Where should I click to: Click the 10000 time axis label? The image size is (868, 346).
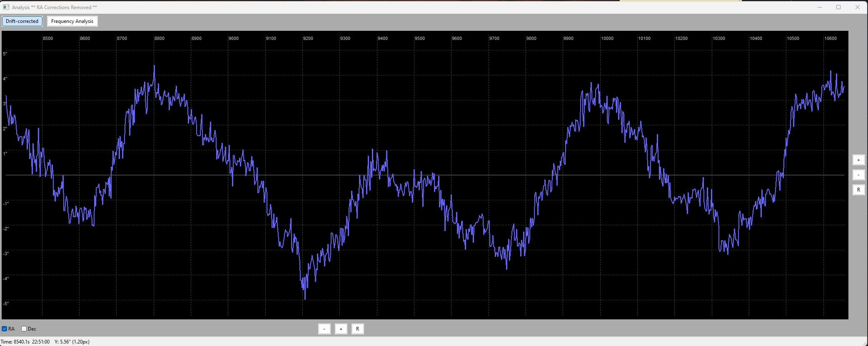point(607,38)
